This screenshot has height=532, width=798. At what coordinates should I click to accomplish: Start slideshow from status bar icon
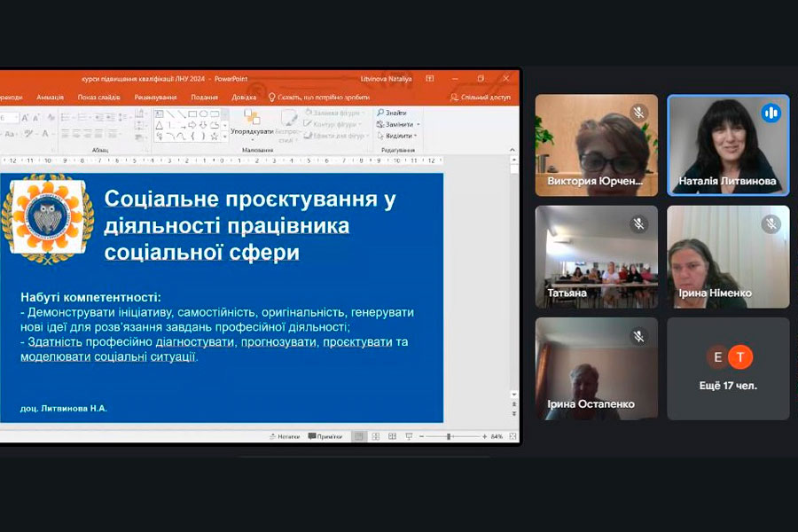pos(407,436)
